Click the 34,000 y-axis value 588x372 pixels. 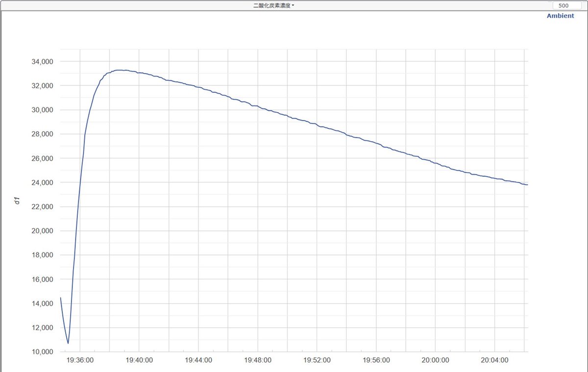pyautogui.click(x=42, y=61)
